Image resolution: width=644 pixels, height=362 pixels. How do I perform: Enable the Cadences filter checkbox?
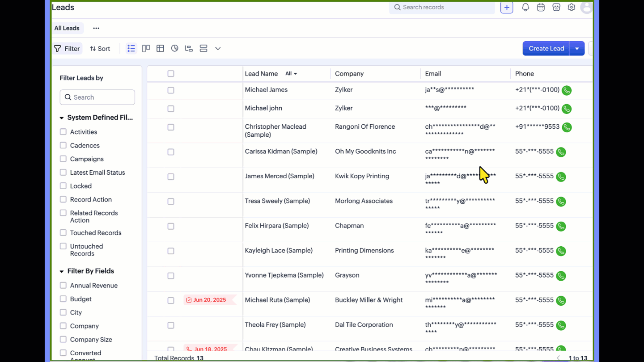(x=63, y=145)
